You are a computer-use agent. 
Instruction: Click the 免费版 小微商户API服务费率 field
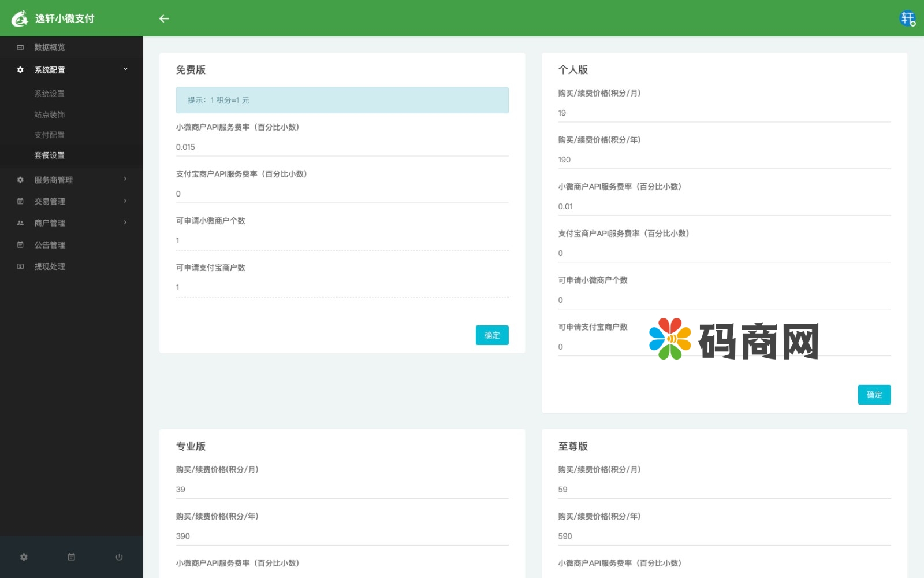click(x=342, y=147)
